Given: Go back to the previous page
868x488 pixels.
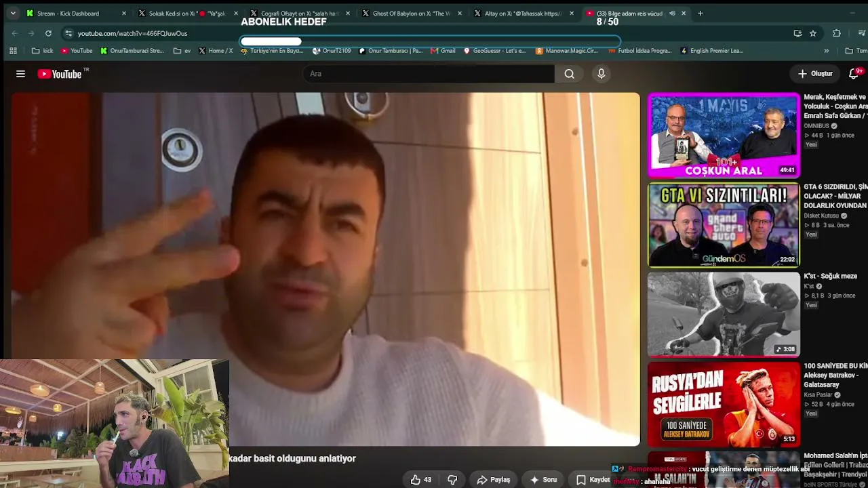Looking at the screenshot, I should pyautogui.click(x=15, y=33).
